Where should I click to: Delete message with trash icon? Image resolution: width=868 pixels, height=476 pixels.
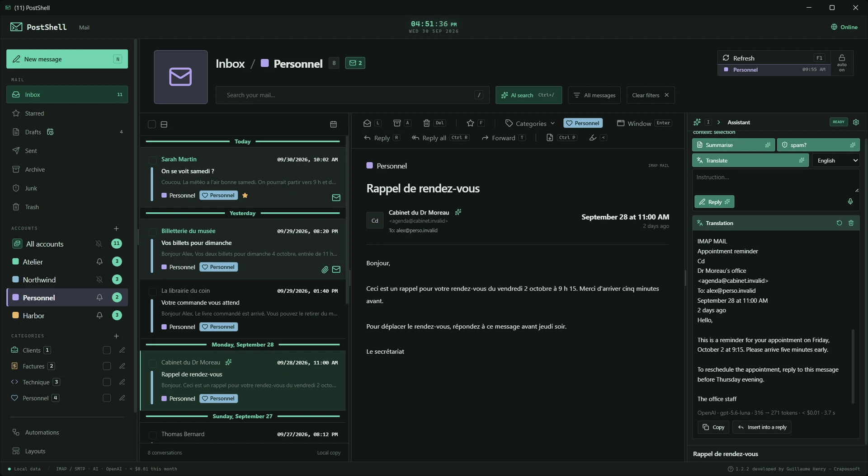(x=426, y=123)
